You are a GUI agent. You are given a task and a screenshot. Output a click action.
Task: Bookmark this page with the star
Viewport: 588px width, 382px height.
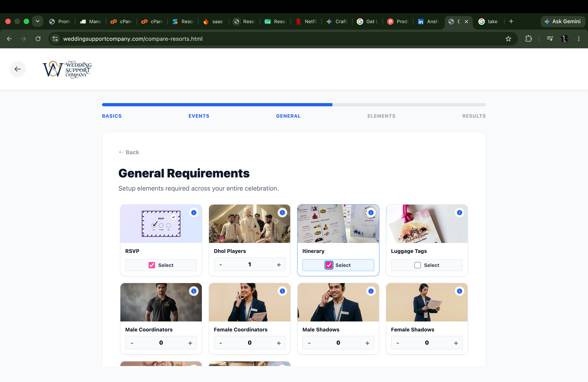coord(508,39)
